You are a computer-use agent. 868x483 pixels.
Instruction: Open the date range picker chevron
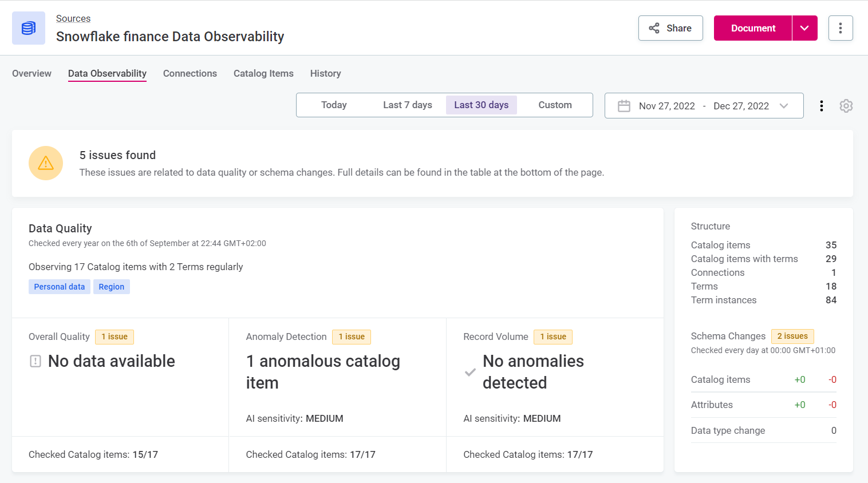click(x=784, y=105)
